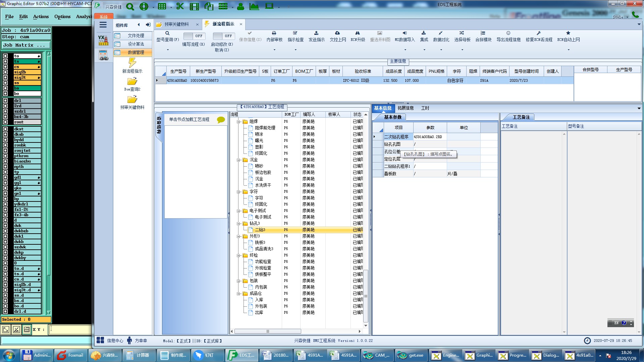Open the Actions menu

(x=41, y=16)
